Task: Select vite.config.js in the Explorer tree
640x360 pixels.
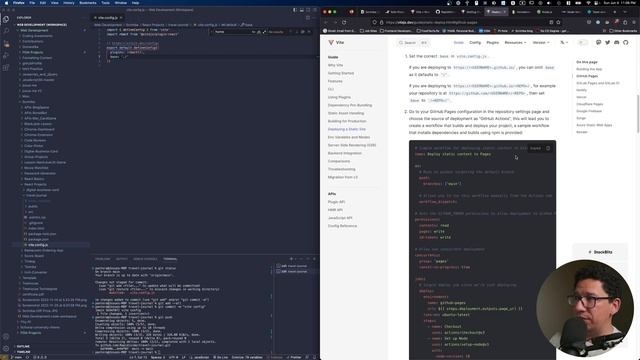Action: (x=38, y=245)
